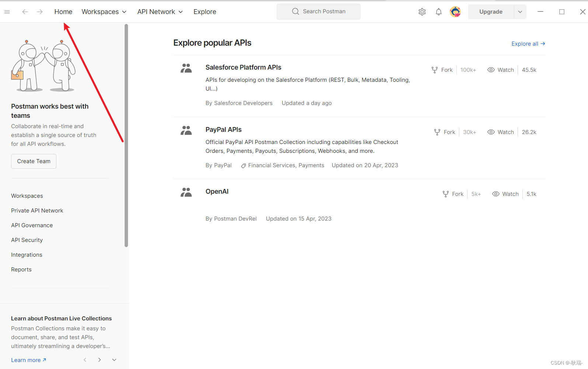Viewport: 588px width, 369px height.
Task: Open the Upgrade dropdown arrow
Action: pyautogui.click(x=520, y=12)
